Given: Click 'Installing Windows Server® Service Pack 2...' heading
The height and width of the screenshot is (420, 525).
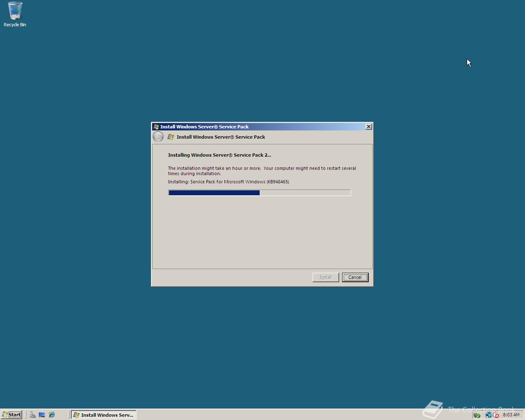Looking at the screenshot, I should [219, 155].
